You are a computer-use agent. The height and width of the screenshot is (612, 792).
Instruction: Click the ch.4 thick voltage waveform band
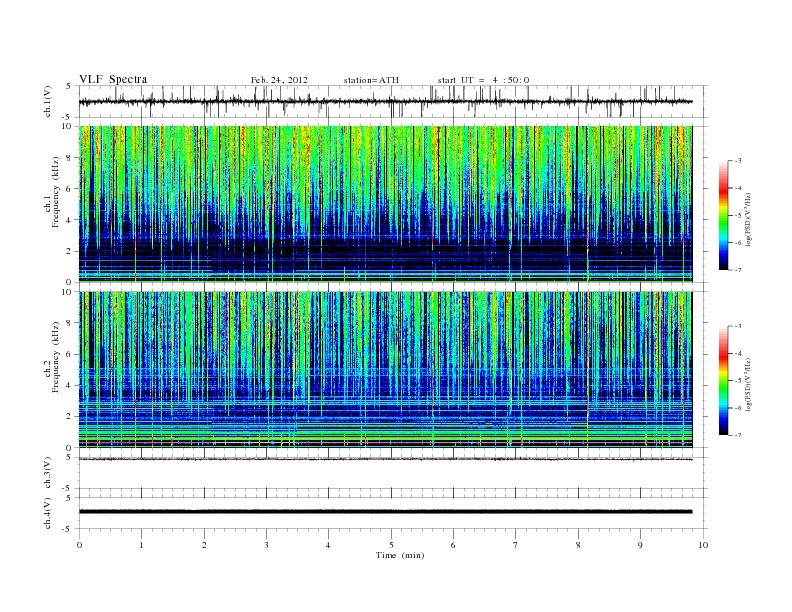point(385,512)
